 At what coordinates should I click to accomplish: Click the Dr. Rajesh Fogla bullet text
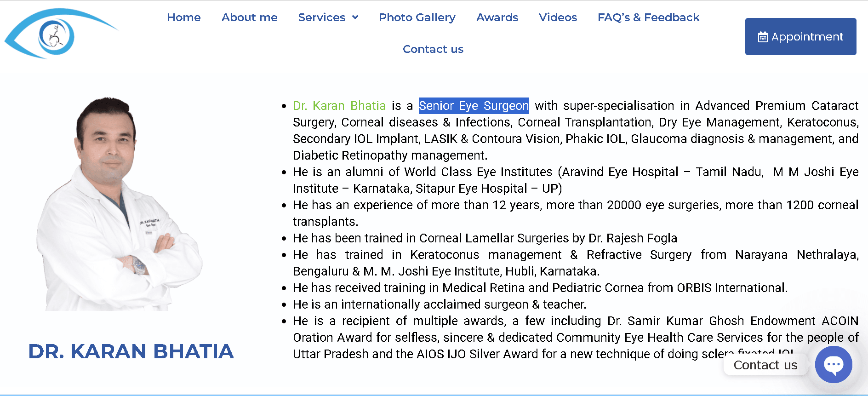tap(485, 238)
